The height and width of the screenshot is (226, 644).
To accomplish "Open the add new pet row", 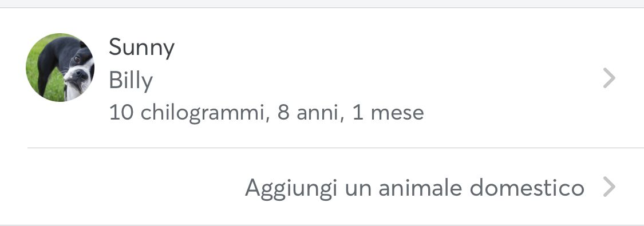I will coord(322,187).
